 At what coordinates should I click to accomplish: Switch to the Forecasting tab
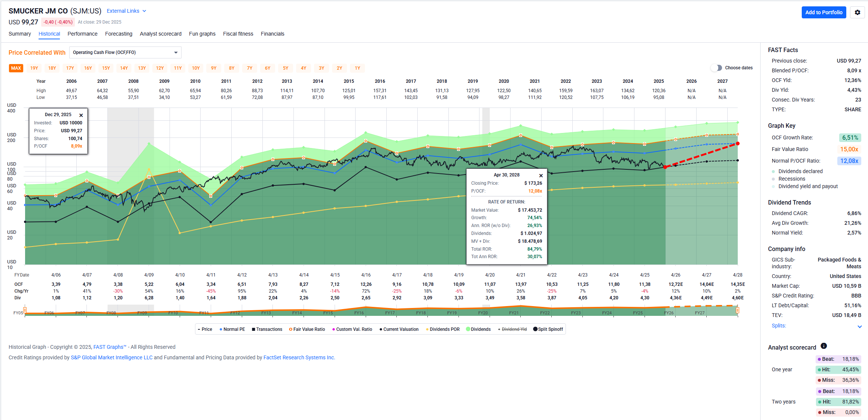coord(119,34)
